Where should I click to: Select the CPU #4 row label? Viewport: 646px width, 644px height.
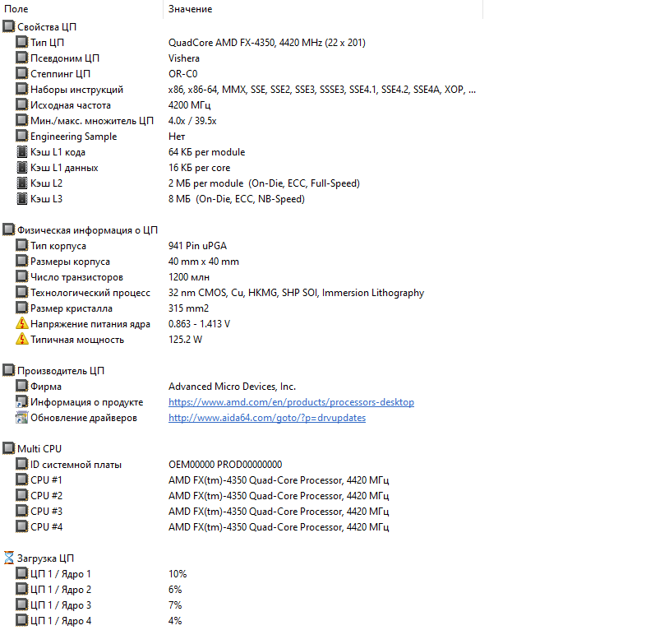click(x=47, y=527)
